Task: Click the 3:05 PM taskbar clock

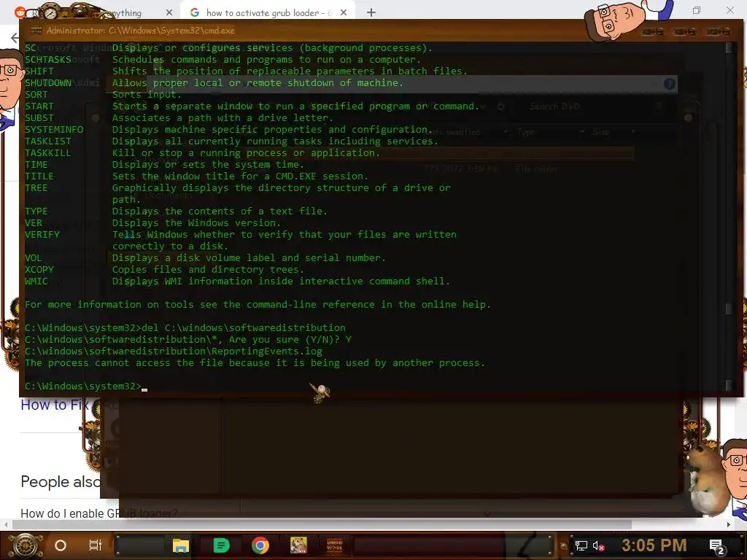Action: tap(654, 545)
